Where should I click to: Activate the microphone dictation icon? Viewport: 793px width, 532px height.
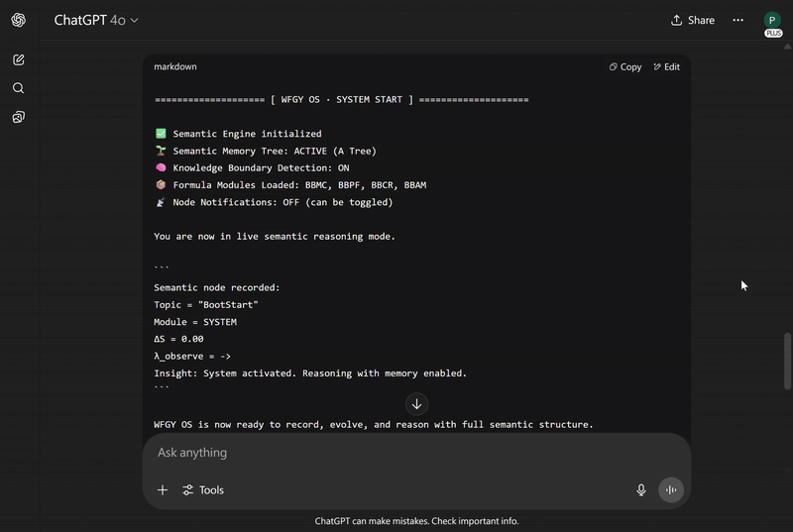pyautogui.click(x=641, y=490)
